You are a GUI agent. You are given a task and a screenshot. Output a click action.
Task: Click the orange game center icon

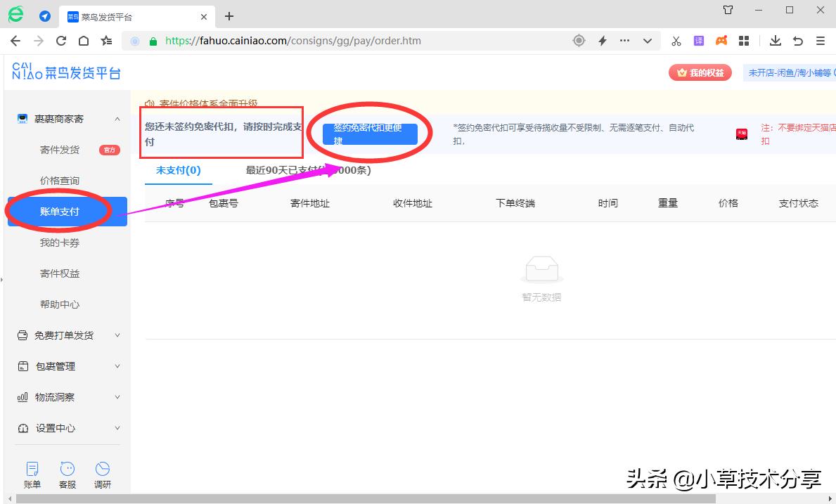pyautogui.click(x=721, y=40)
